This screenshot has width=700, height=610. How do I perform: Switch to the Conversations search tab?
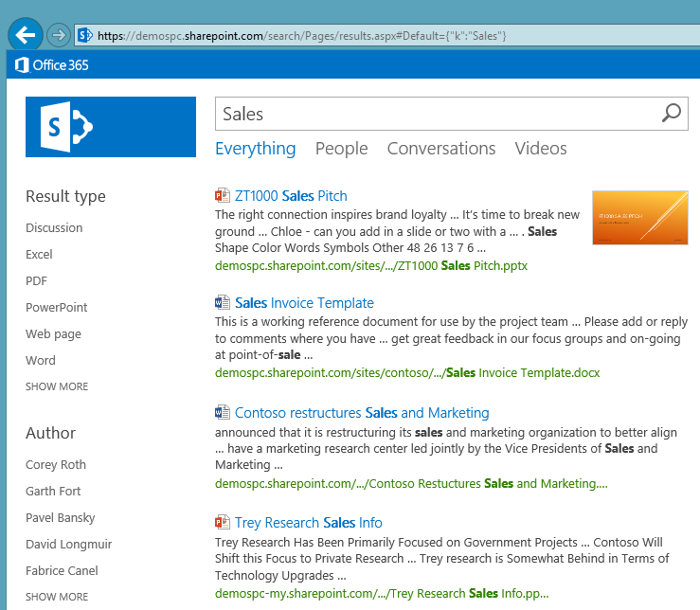tap(441, 149)
